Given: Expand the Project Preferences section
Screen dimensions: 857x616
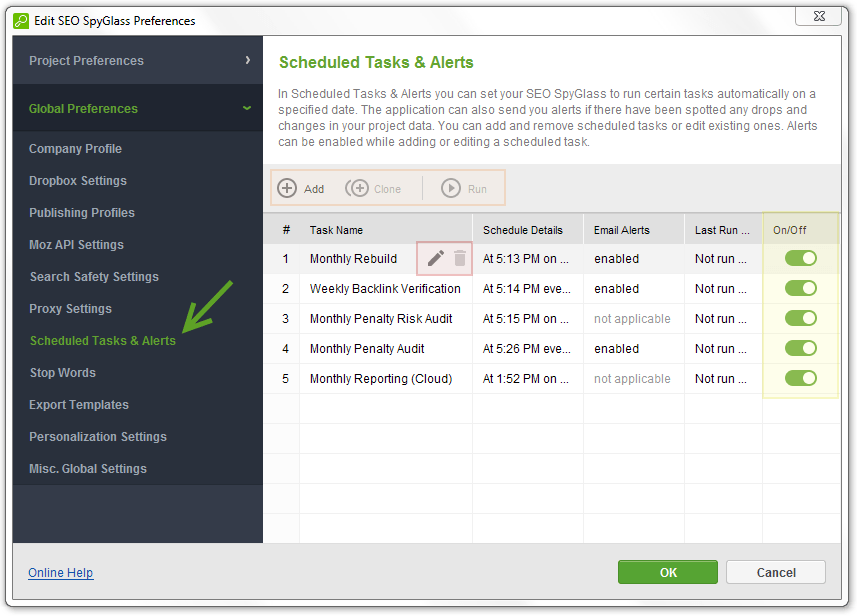Looking at the screenshot, I should (x=138, y=60).
